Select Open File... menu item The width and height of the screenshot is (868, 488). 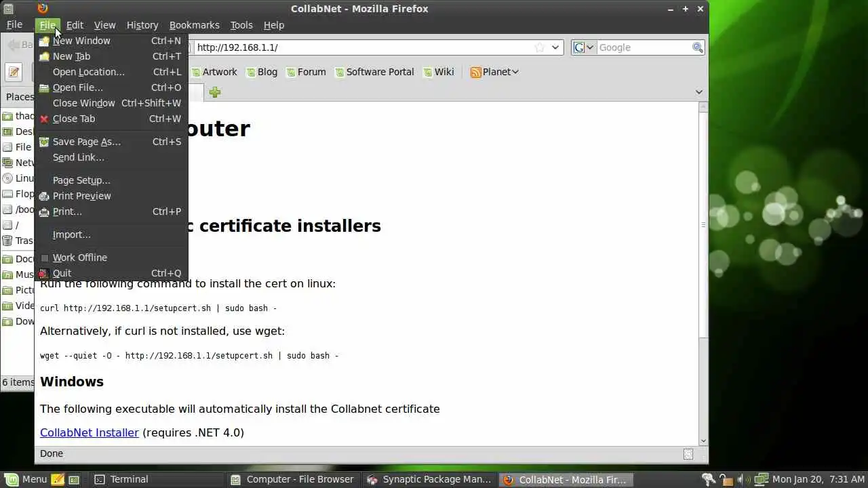click(111, 87)
